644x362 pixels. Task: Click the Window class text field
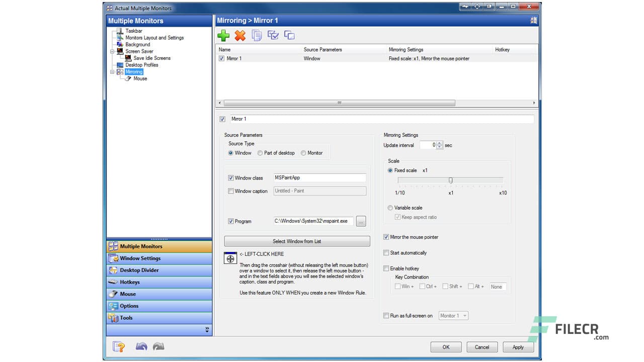click(x=319, y=178)
